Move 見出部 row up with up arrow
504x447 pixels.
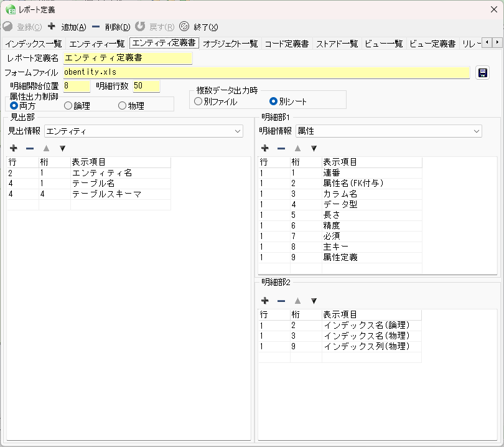click(x=46, y=148)
